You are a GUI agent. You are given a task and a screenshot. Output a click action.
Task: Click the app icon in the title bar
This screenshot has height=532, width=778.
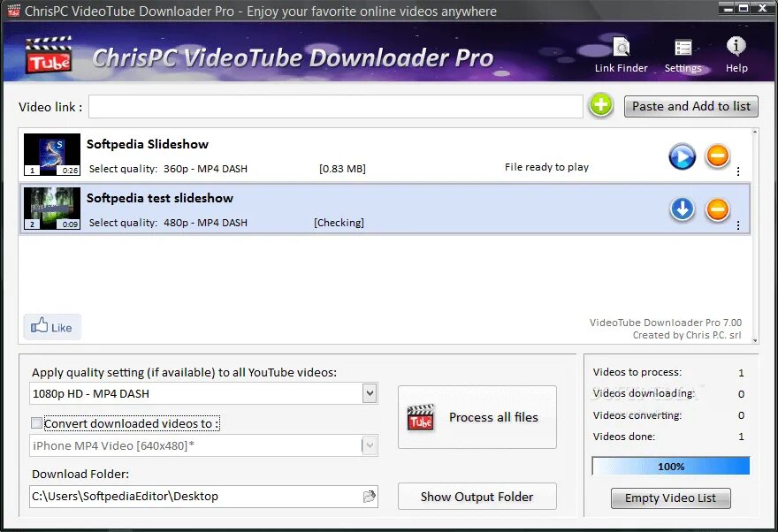coord(13,11)
